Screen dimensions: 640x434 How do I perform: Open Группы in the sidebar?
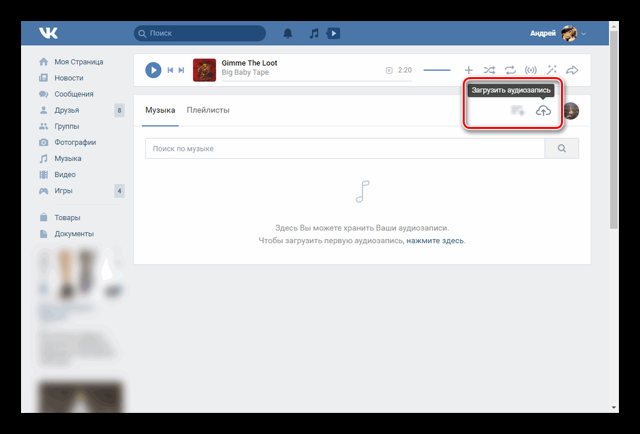pos(67,126)
